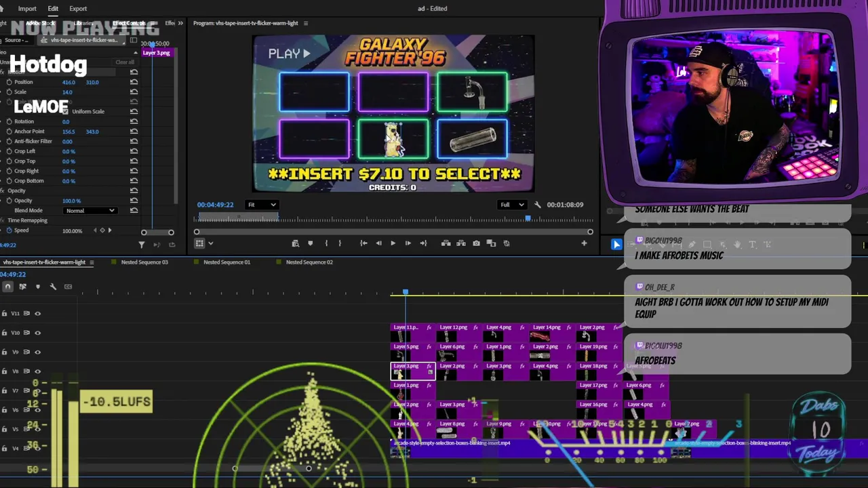Toggle animation stopwatch for Position
868x488 pixels.
point(9,82)
